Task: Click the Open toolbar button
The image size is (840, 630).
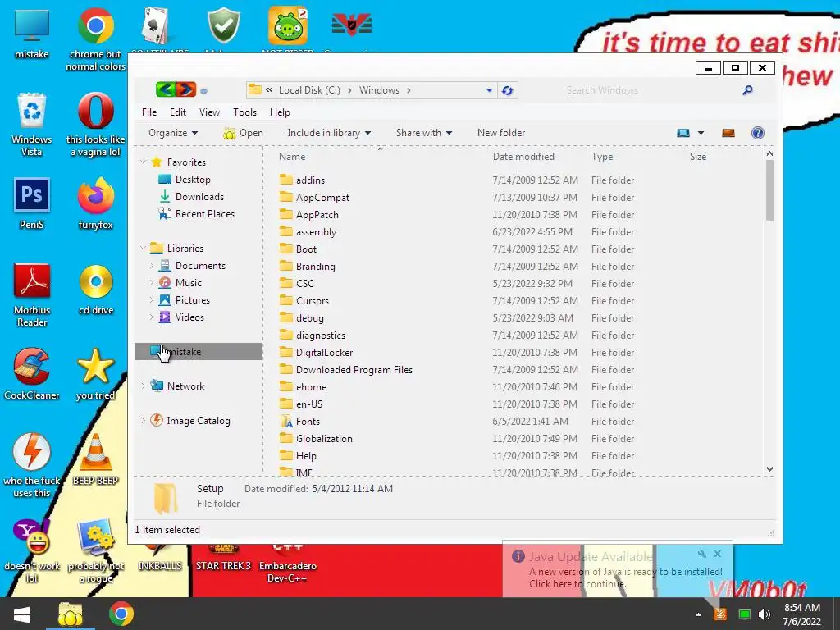Action: tap(243, 133)
